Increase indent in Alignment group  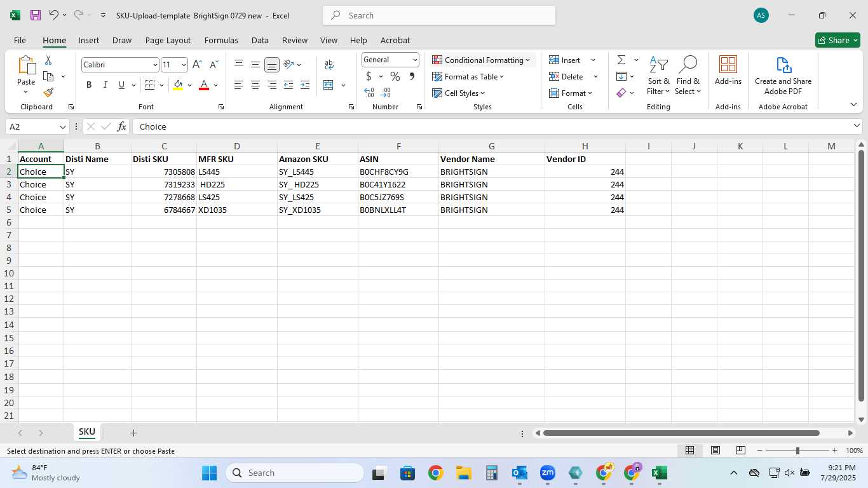pos(305,85)
